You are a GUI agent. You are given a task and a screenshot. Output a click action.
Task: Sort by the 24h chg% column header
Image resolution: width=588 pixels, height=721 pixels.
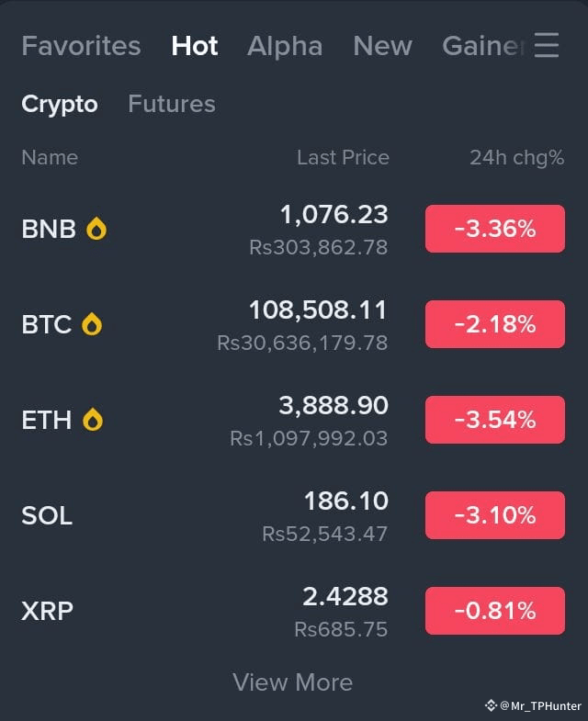point(516,158)
